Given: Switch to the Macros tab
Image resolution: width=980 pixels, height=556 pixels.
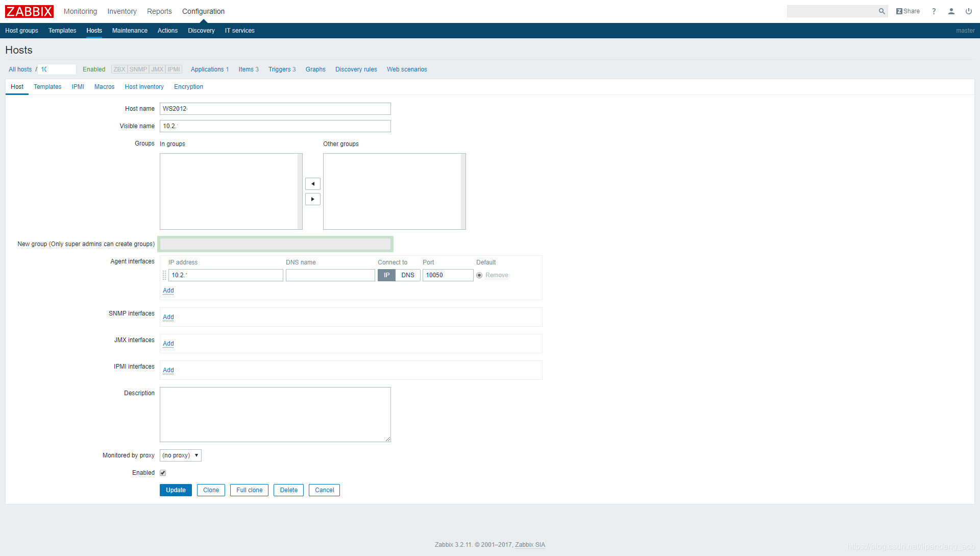Looking at the screenshot, I should click(x=104, y=87).
